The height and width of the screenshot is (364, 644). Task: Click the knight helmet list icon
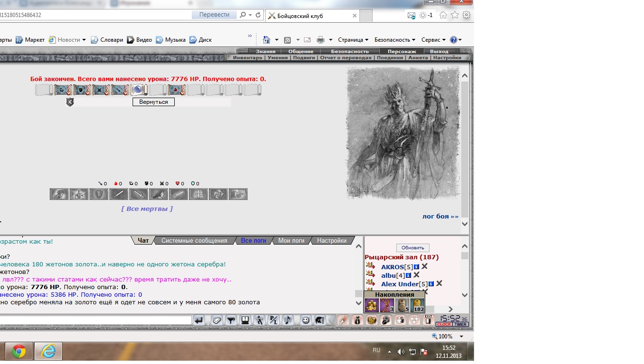320,320
